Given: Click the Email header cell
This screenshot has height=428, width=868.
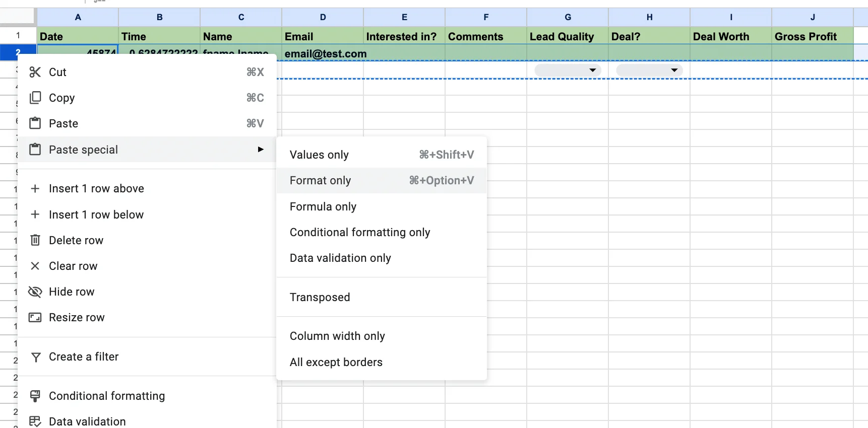Looking at the screenshot, I should 323,36.
